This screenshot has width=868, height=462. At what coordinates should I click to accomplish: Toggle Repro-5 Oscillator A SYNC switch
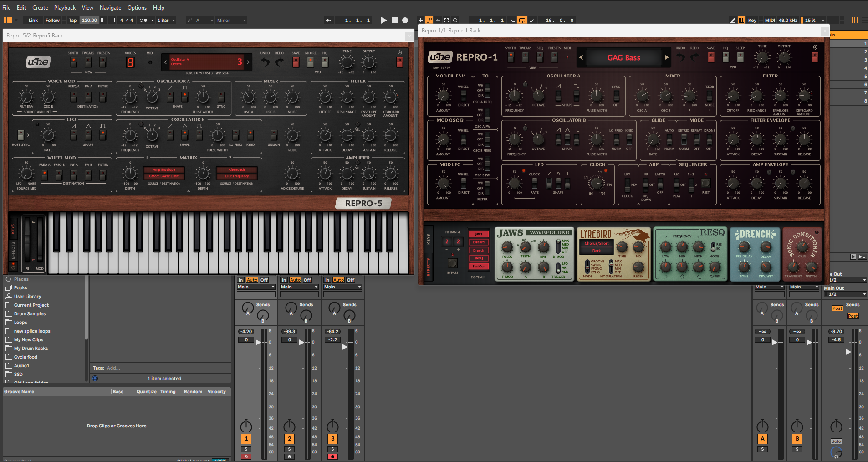pos(221,97)
